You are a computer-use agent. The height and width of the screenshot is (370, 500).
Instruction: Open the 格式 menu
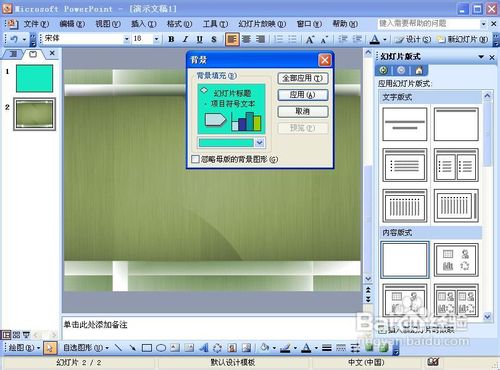pyautogui.click(x=179, y=24)
